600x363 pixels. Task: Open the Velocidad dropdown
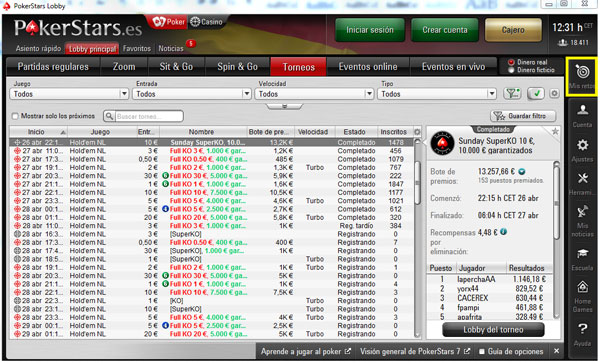coord(314,94)
